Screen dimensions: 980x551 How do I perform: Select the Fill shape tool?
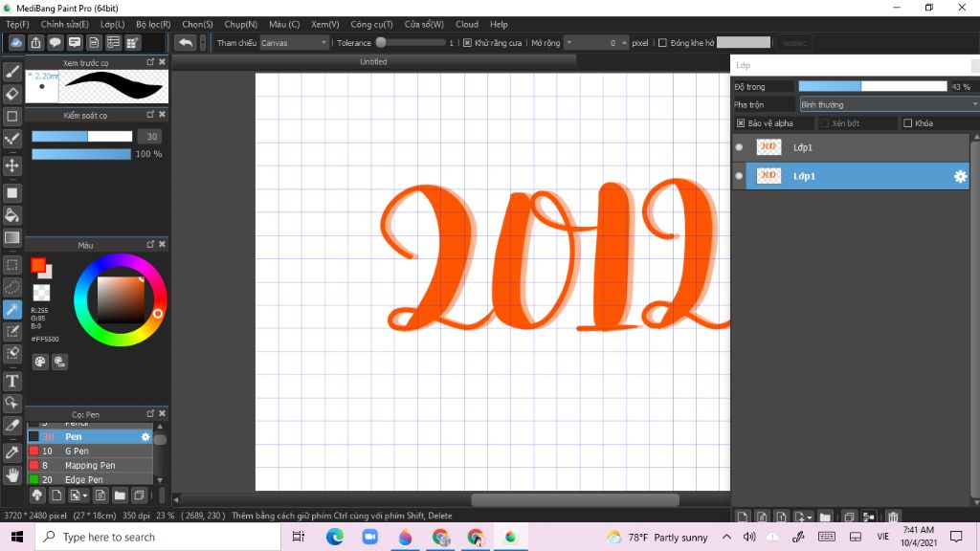pyautogui.click(x=11, y=193)
